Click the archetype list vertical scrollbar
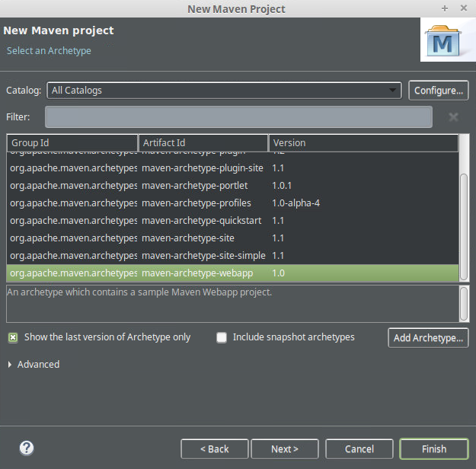 [464, 227]
